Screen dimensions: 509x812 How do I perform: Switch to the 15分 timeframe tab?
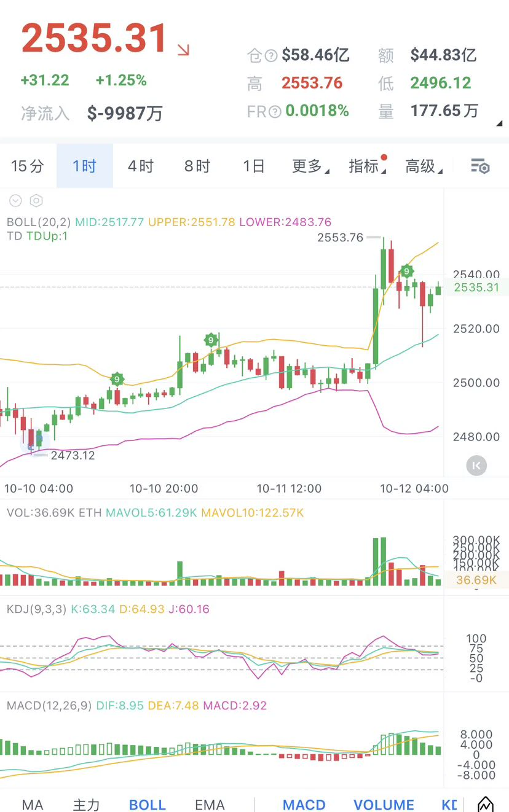point(28,166)
